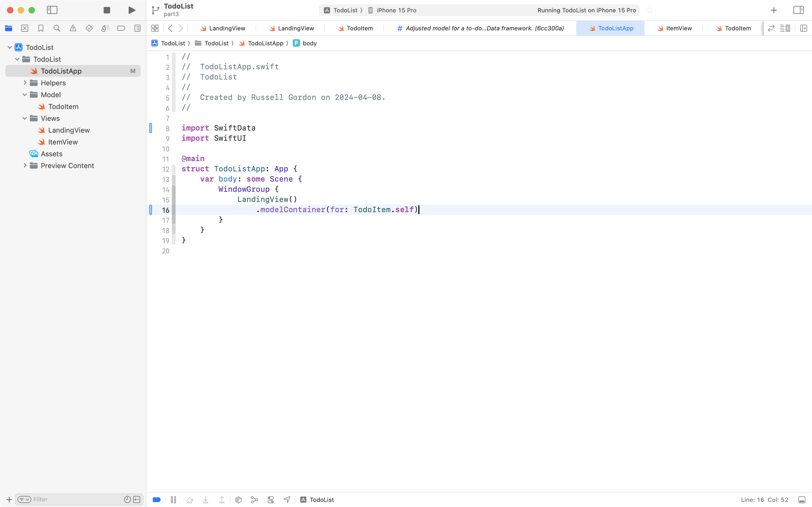Pause execution of the running app

173,499
